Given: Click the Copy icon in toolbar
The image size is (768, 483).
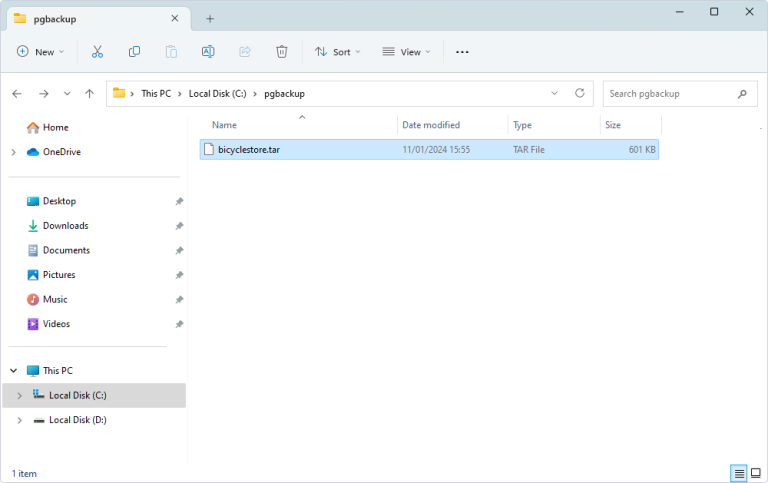Looking at the screenshot, I should (x=134, y=52).
